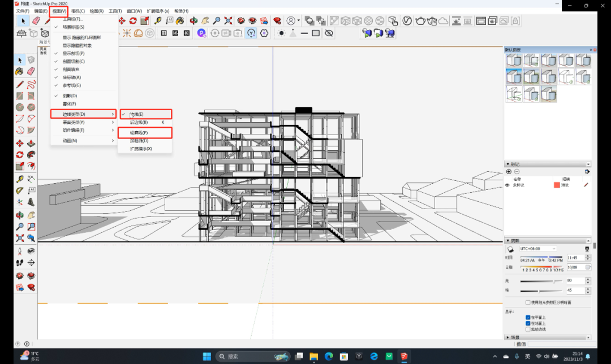Select the Push/Pull tool in left toolbar
Viewport: 611px width, 364px height.
pos(31,143)
